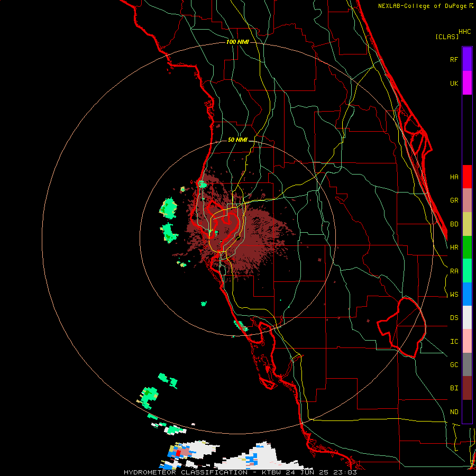Click the BI legend label
This screenshot has width=476, height=476.
(x=454, y=388)
